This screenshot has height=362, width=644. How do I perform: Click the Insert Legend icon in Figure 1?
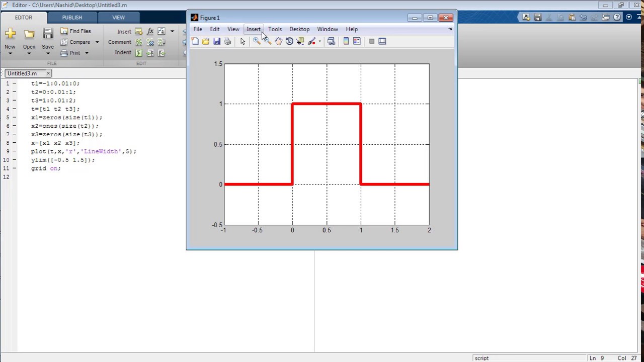pyautogui.click(x=357, y=41)
